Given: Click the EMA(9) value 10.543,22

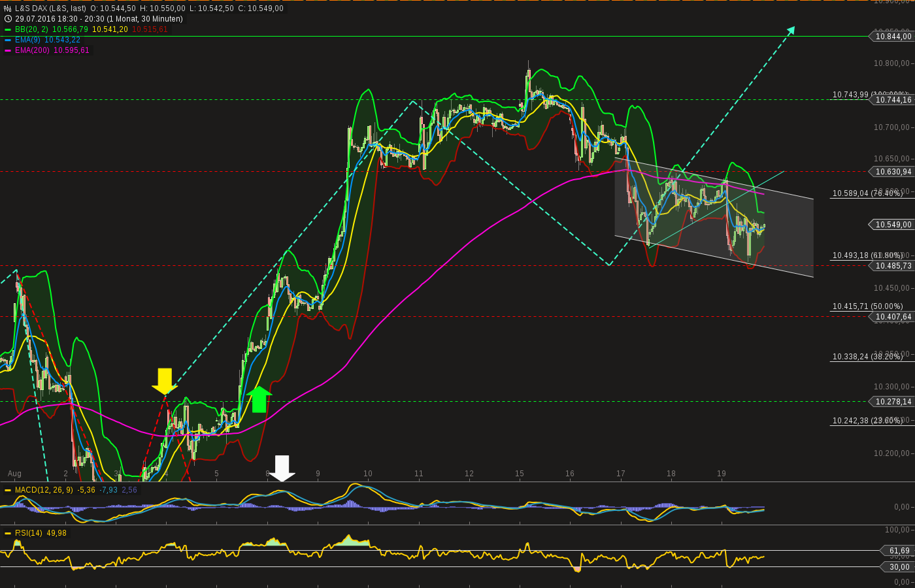Looking at the screenshot, I should tap(62, 40).
